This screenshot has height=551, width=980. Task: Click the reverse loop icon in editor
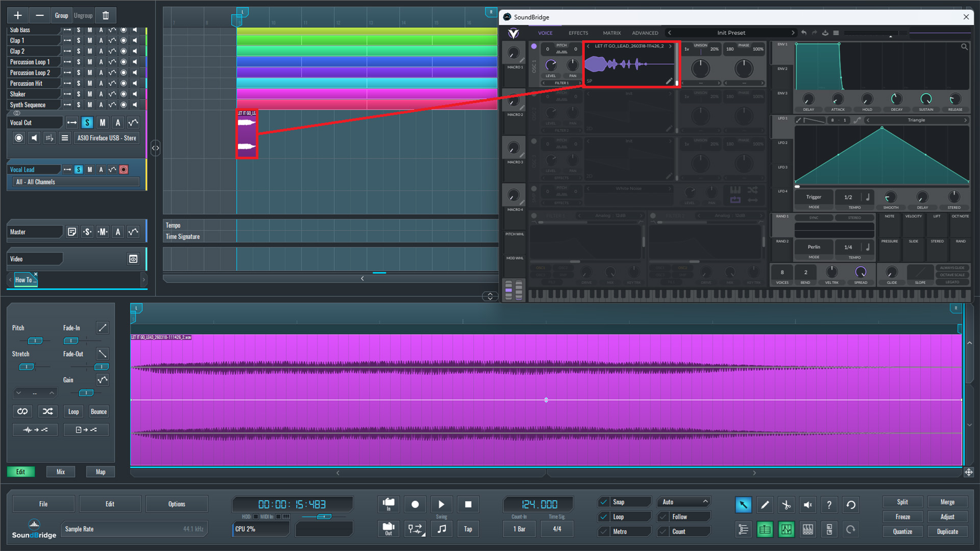(22, 411)
